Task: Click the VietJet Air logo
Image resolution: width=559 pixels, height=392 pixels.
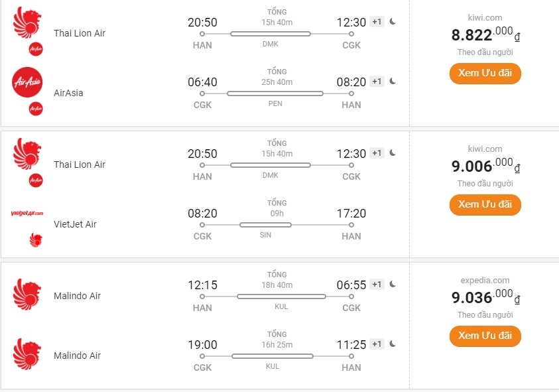Action: 27,213
